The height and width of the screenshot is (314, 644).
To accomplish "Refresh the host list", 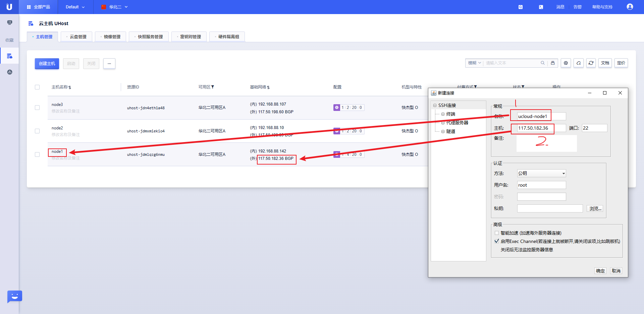I will [x=591, y=63].
